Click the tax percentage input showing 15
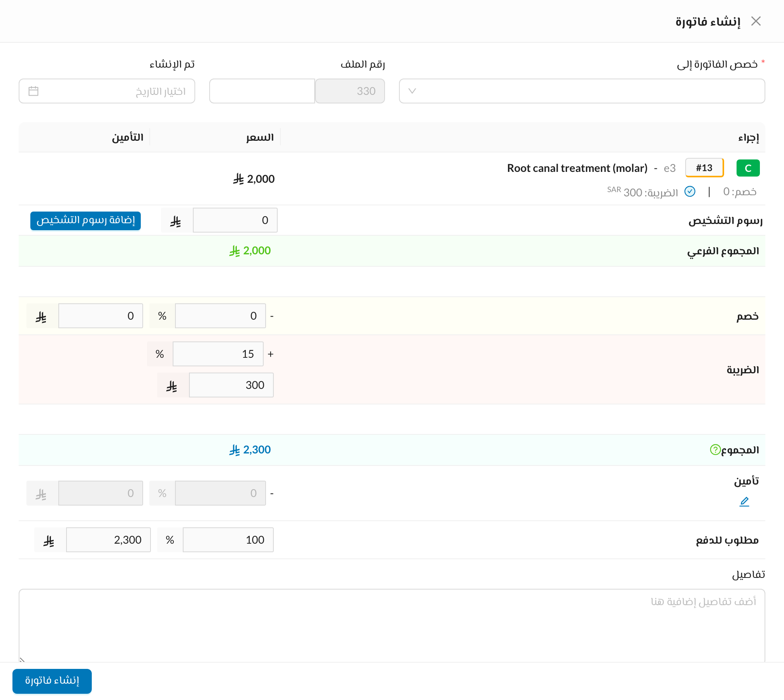The image size is (784, 700). click(x=218, y=354)
